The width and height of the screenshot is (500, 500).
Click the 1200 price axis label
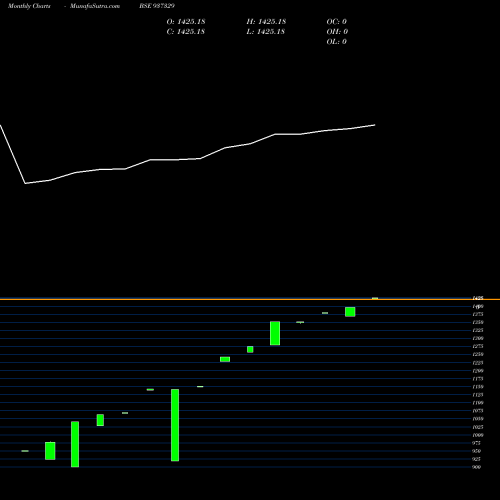click(x=478, y=371)
